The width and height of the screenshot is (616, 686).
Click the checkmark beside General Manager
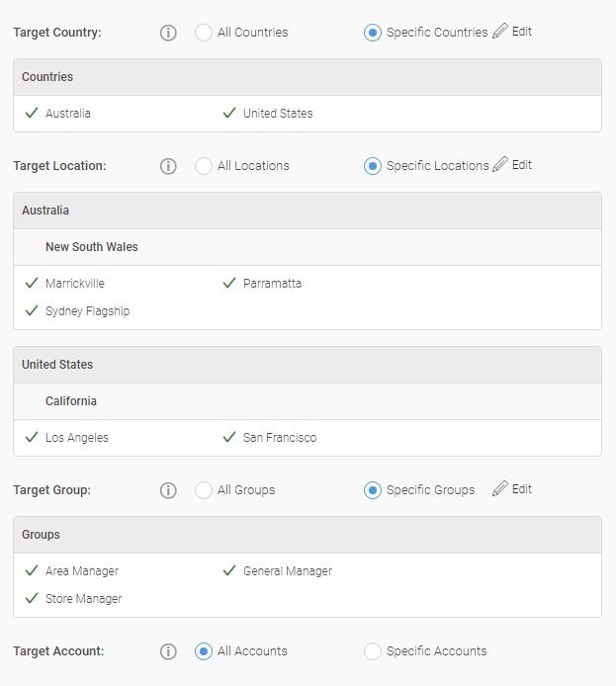pyautogui.click(x=229, y=570)
